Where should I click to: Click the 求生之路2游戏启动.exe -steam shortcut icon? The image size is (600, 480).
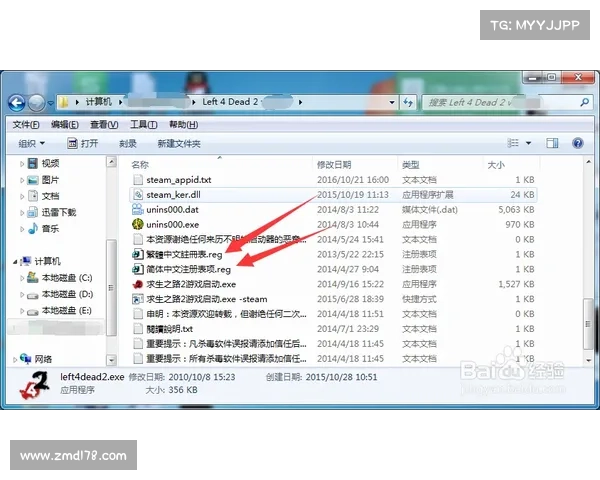pos(138,299)
